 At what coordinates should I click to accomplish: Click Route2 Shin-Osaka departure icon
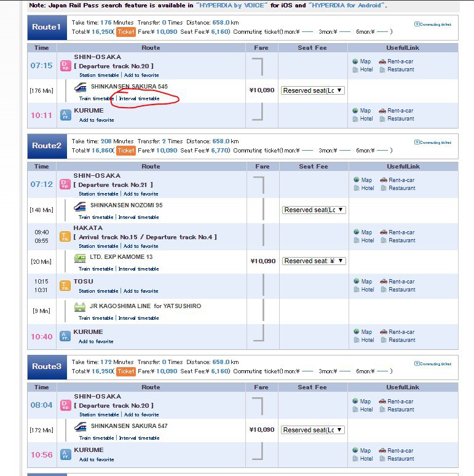tap(65, 184)
